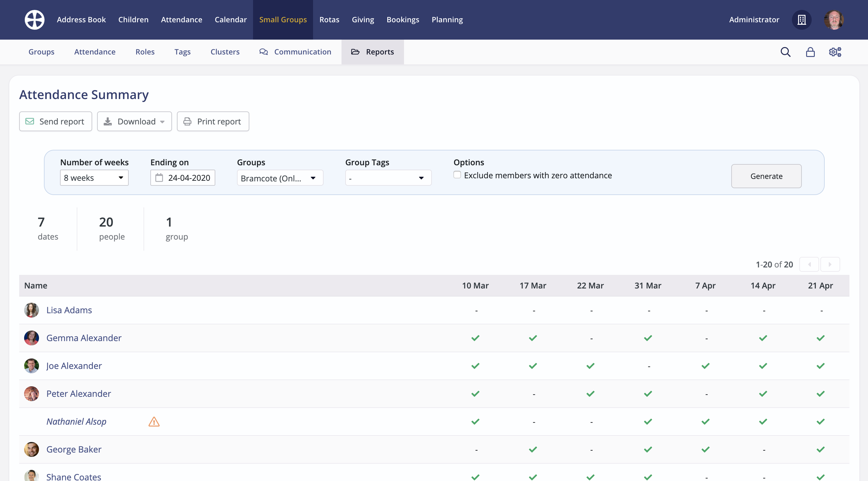Open the user profile avatar
The image size is (868, 481).
coord(833,19)
